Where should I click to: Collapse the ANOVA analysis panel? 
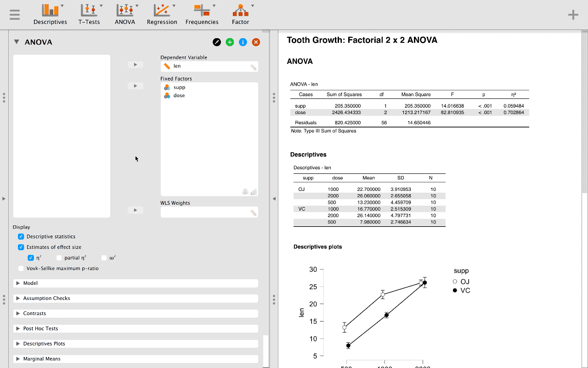click(17, 42)
